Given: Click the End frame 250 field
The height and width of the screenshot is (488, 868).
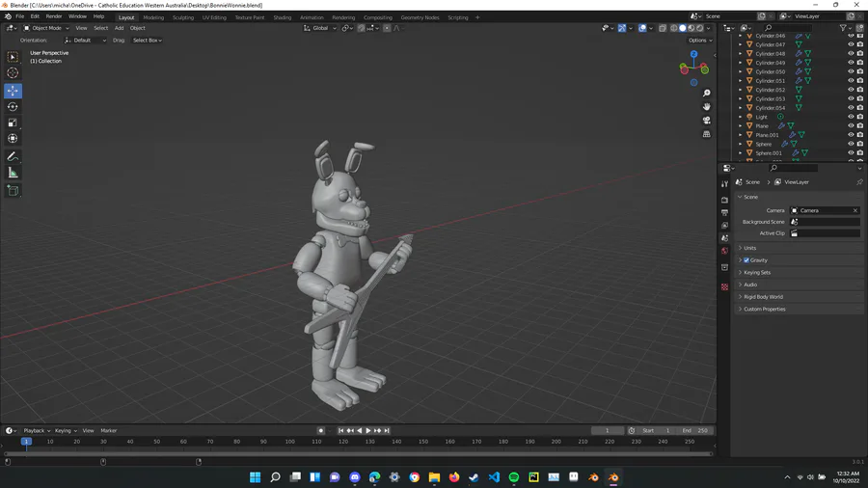Looking at the screenshot, I should (695, 430).
